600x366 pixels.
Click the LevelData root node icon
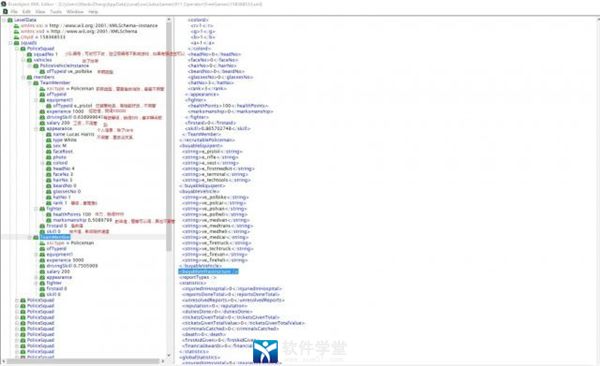(10, 20)
